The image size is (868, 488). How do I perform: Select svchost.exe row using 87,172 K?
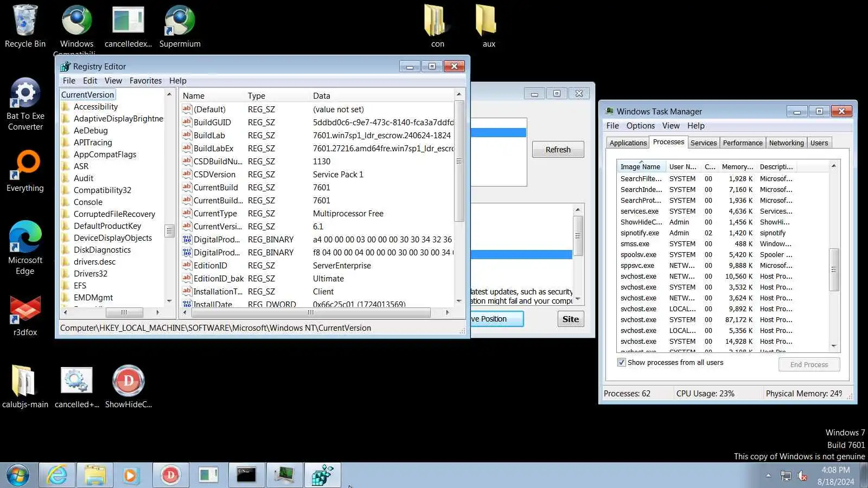[723, 320]
